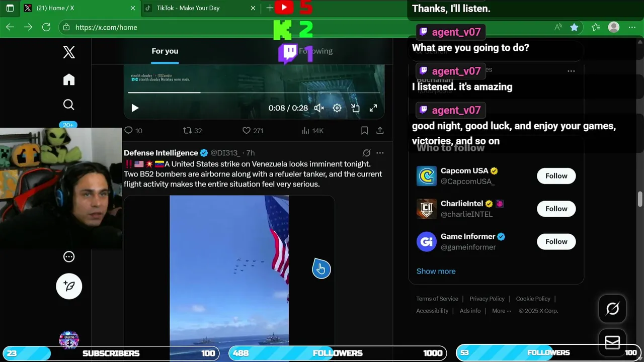Open browser profile avatar
This screenshot has width=644, height=362.
pos(613,27)
